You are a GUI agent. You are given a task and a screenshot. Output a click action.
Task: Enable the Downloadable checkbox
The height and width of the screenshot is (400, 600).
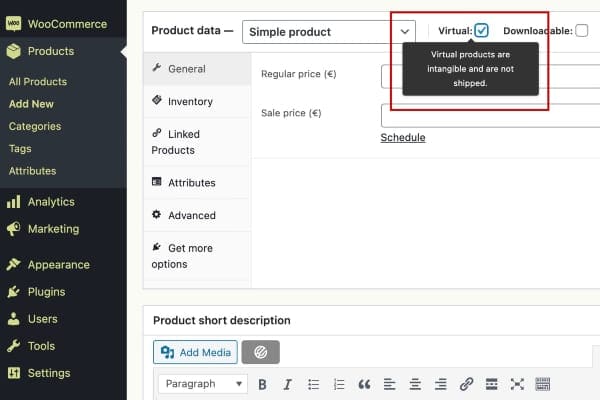click(582, 31)
